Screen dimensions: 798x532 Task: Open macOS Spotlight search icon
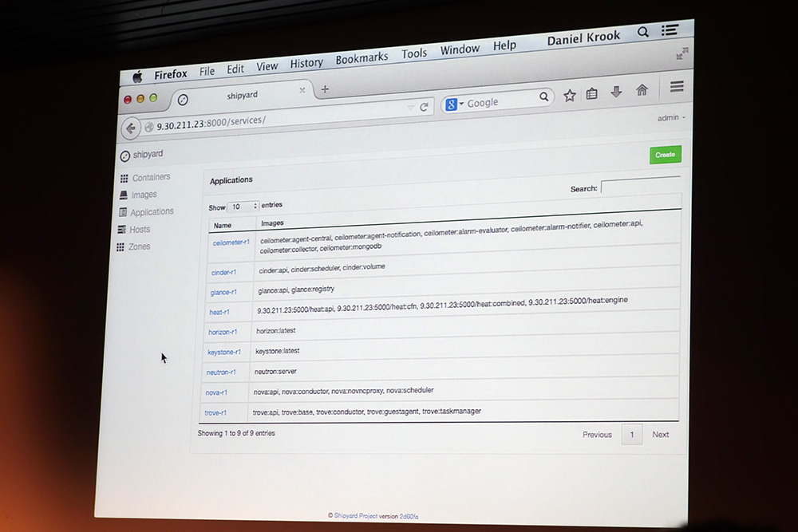point(642,32)
